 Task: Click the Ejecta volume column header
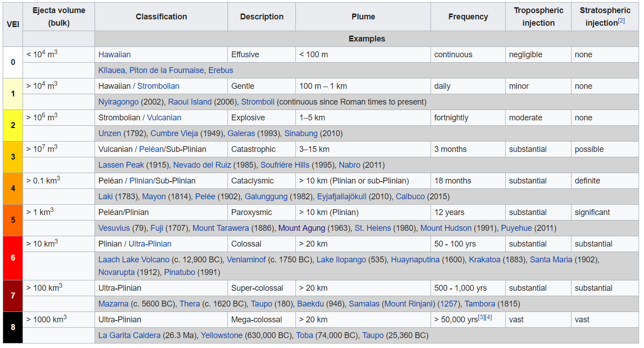click(59, 17)
